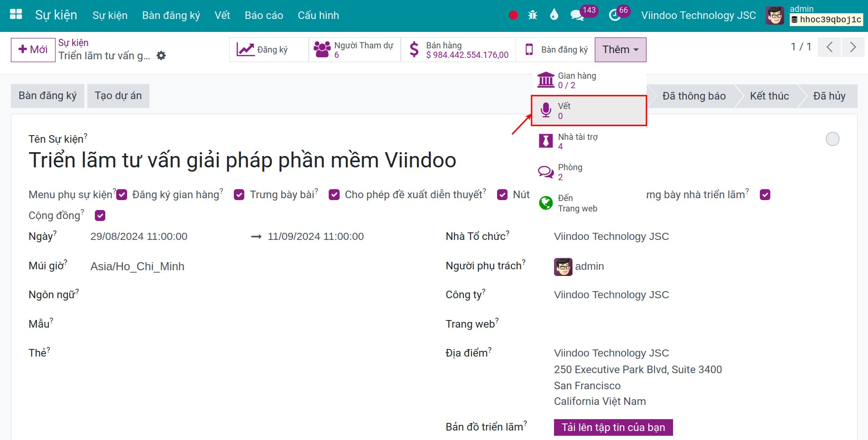This screenshot has height=440, width=868.
Task: Click the admin user avatar
Action: point(775,16)
